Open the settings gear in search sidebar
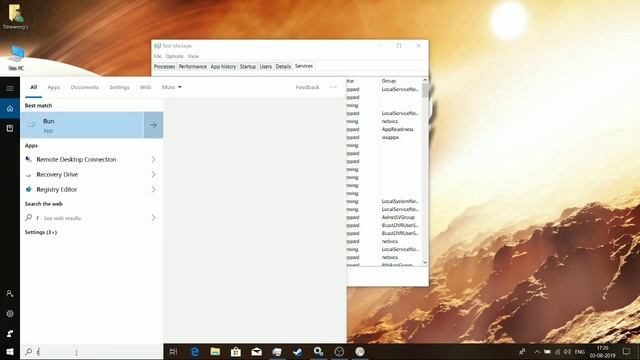 (10, 313)
